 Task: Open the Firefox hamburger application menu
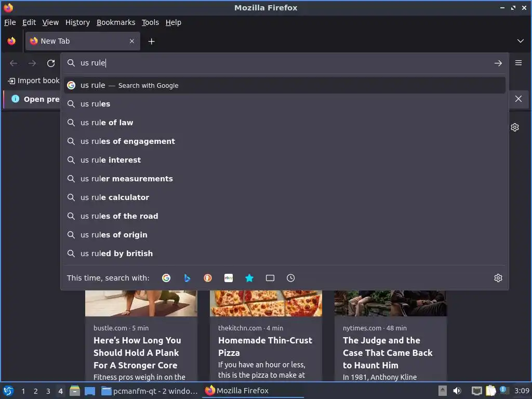518,63
